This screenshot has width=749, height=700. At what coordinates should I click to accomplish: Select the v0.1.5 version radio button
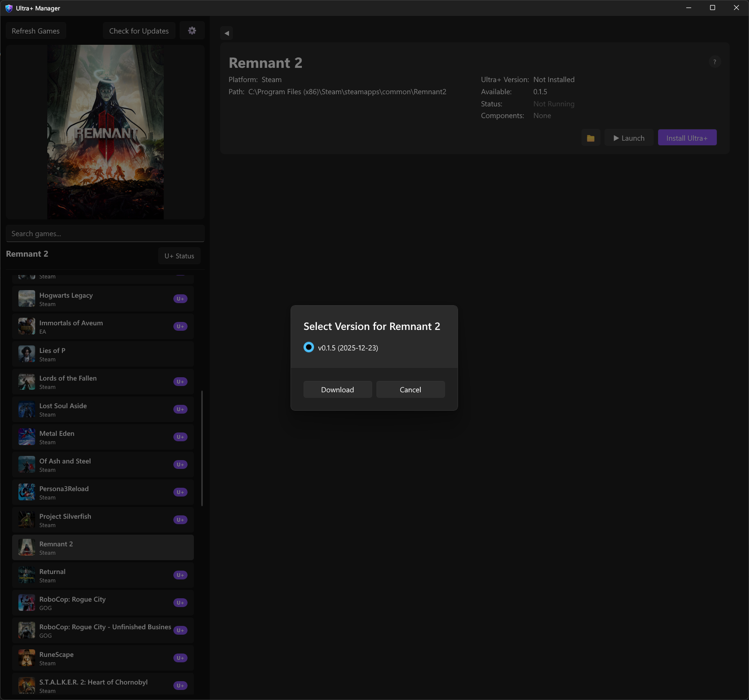pos(309,347)
